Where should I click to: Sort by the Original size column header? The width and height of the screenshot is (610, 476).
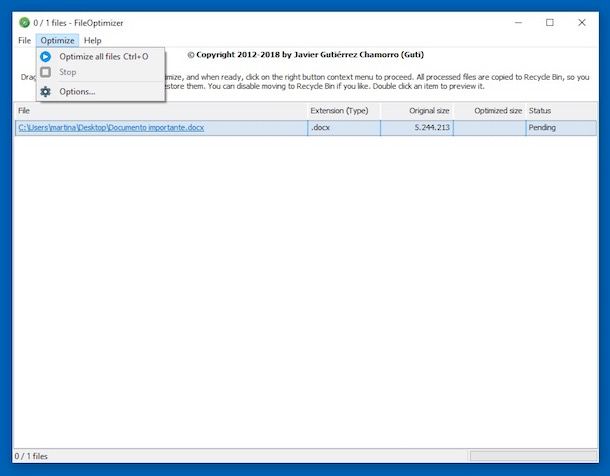click(417, 111)
